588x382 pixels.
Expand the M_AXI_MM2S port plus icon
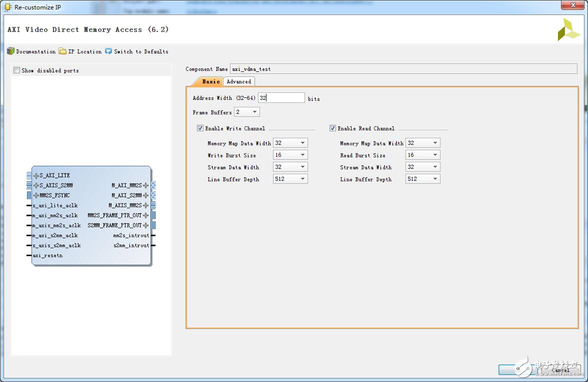pyautogui.click(x=145, y=186)
